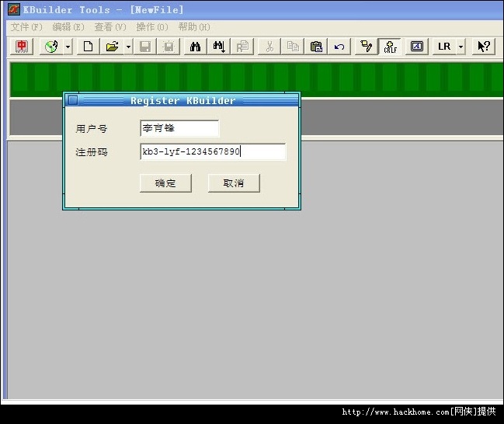The height and width of the screenshot is (424, 504).
Task: Create a new file with blank page icon
Action: (x=88, y=47)
